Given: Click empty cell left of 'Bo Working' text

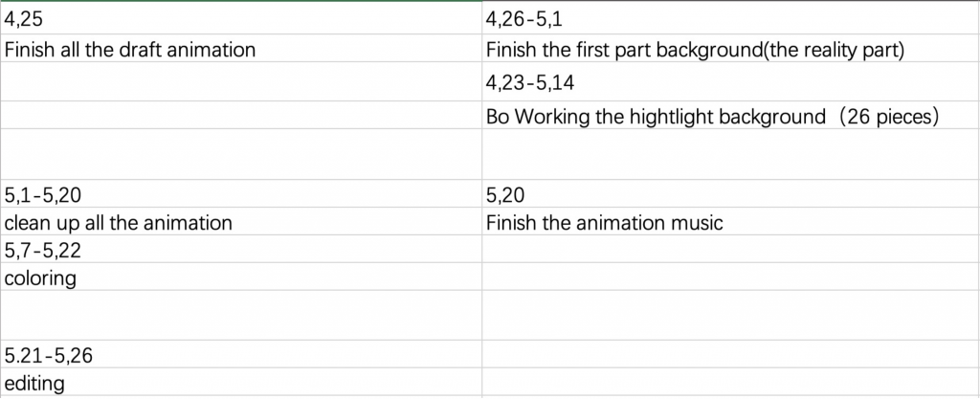Looking at the screenshot, I should pos(240,115).
